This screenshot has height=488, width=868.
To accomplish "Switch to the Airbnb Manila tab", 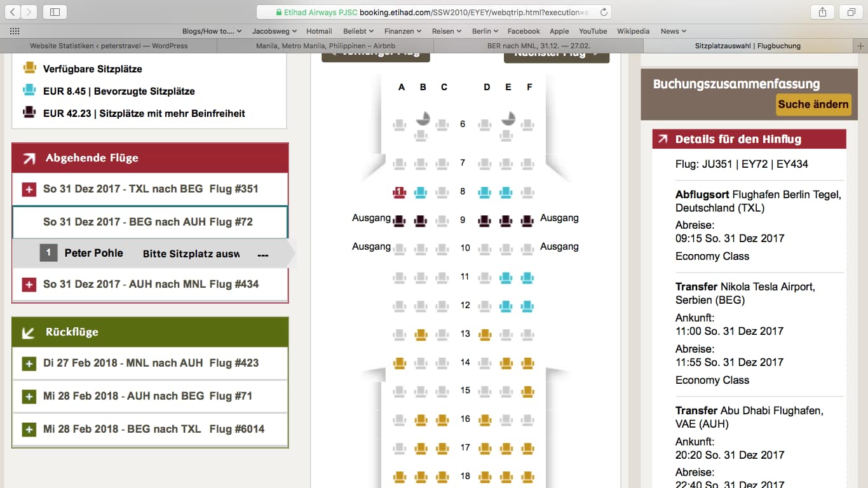I will pyautogui.click(x=325, y=46).
